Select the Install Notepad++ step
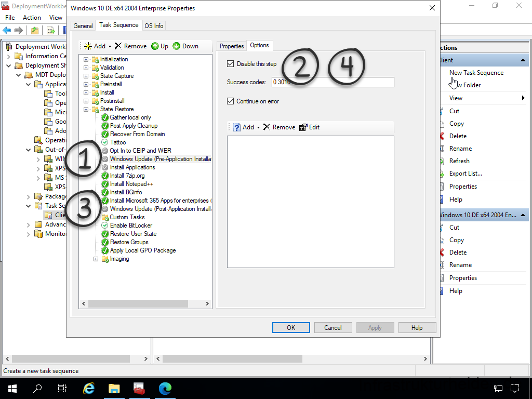This screenshot has height=399, width=532. [x=131, y=184]
